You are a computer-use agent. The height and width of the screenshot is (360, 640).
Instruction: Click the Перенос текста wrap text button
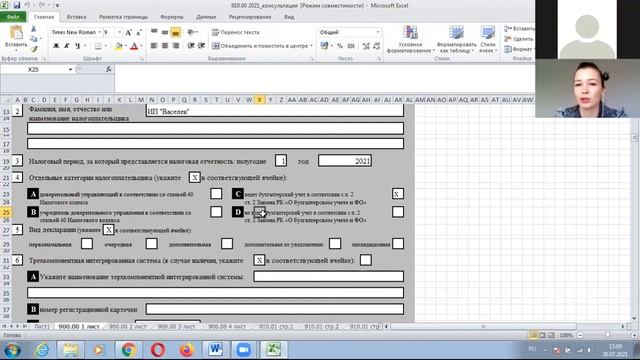click(236, 32)
